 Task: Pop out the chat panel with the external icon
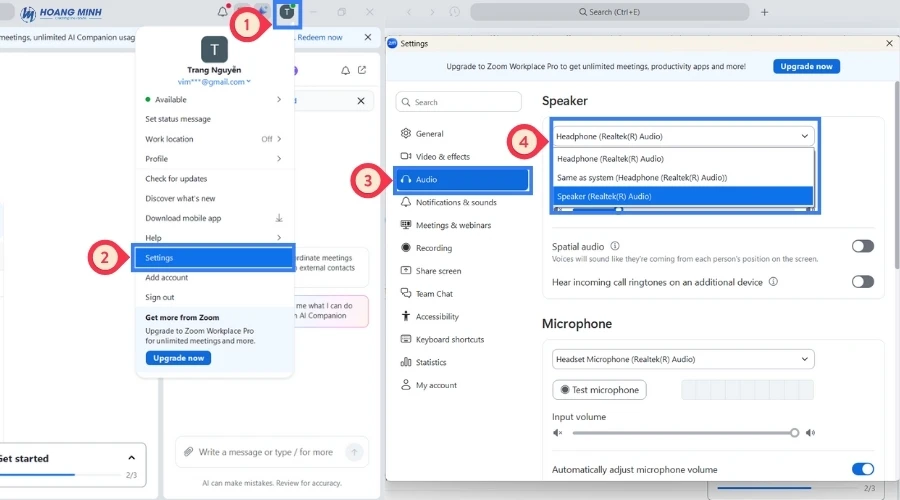point(362,70)
